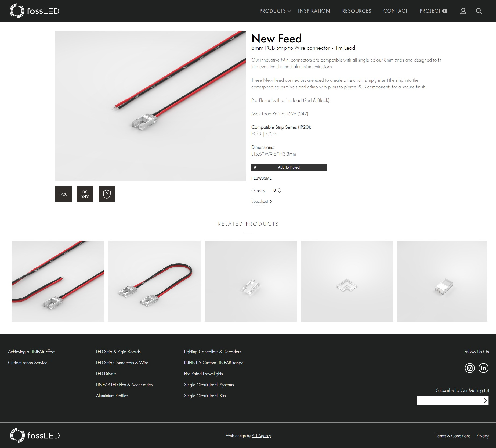Open the ALT Agency link

click(261, 436)
